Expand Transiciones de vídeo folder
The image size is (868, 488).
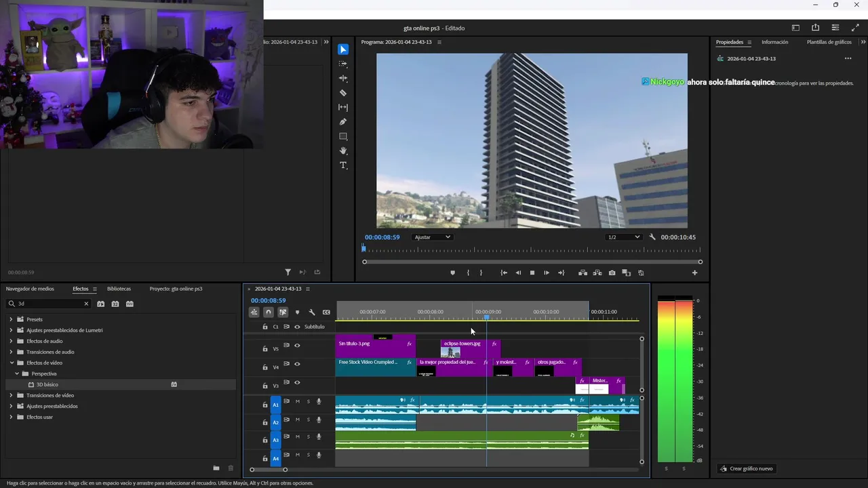pos(11,395)
